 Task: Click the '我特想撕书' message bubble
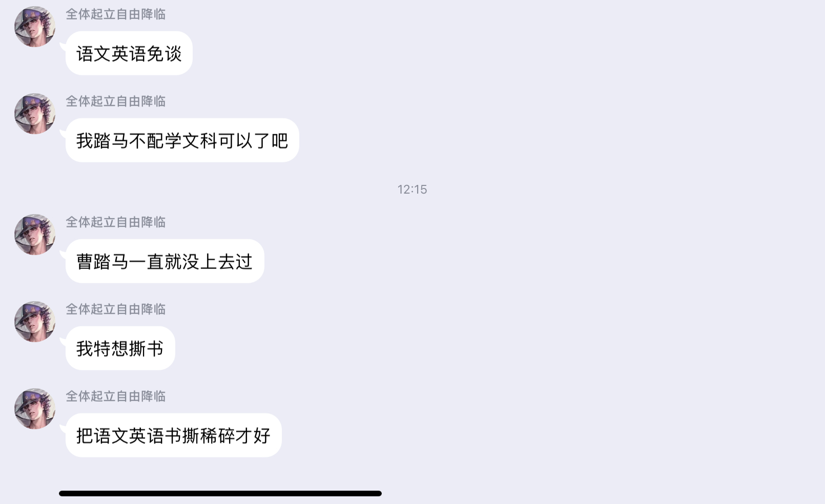pos(120,348)
